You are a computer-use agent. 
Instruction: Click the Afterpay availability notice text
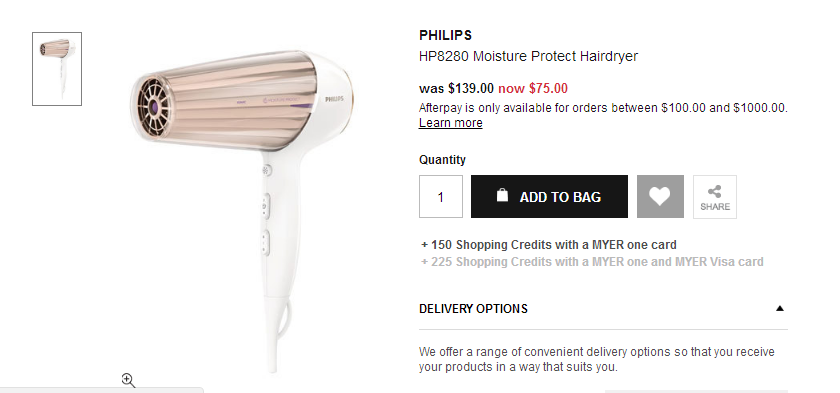pos(603,108)
